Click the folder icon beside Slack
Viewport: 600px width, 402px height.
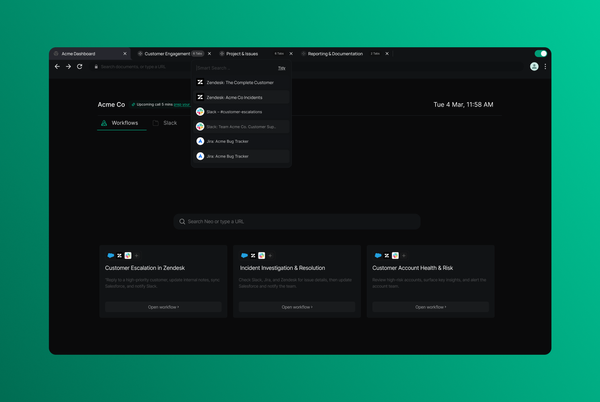(155, 123)
